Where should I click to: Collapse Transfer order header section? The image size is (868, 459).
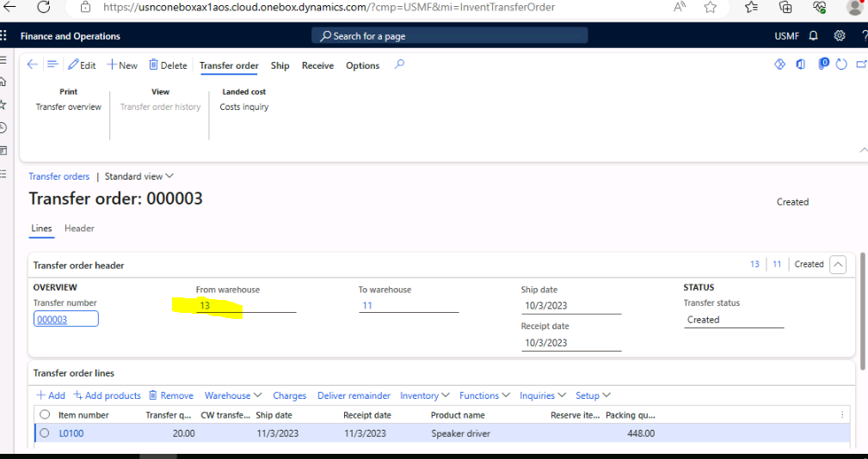point(838,265)
